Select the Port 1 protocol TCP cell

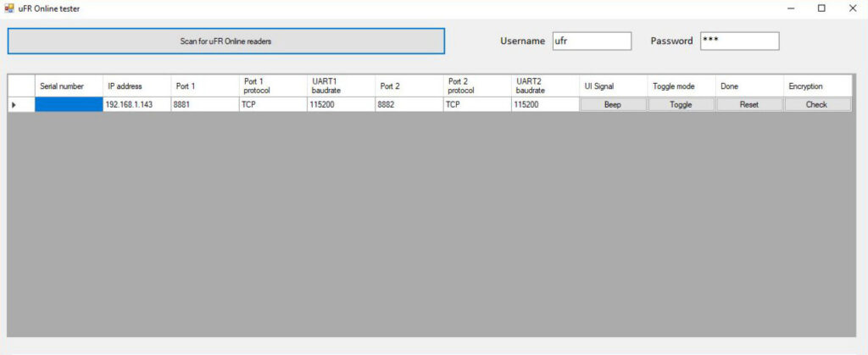pyautogui.click(x=273, y=104)
